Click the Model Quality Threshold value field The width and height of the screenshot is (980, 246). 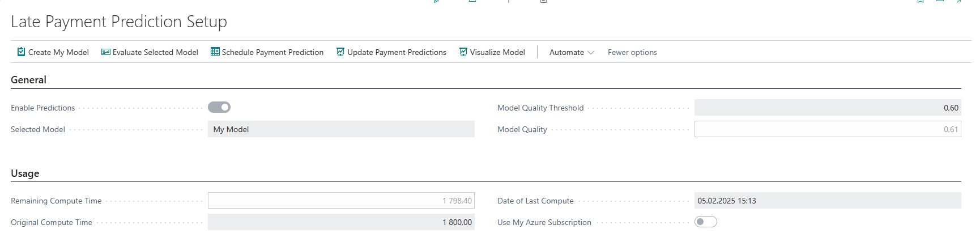coord(827,108)
